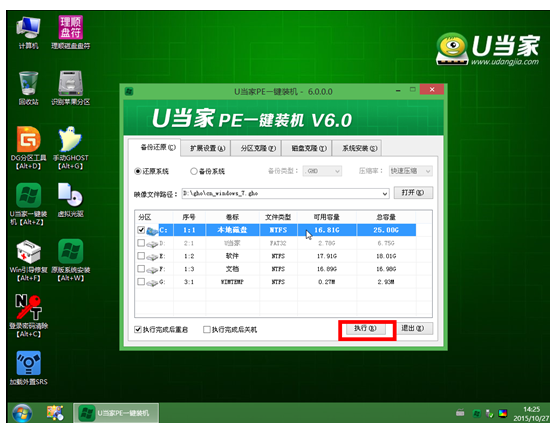
Task: Click the G: drive icon in partition list
Action: click(152, 282)
